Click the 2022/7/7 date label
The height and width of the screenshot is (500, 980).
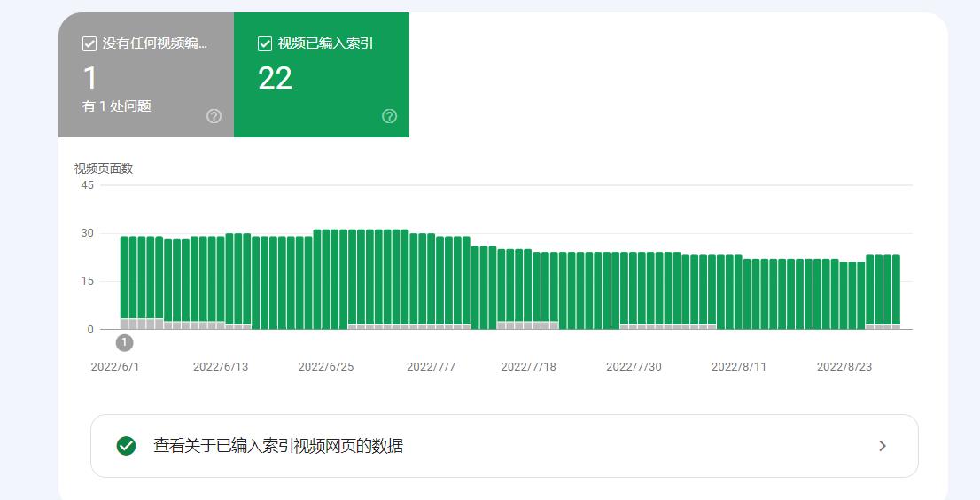432,367
